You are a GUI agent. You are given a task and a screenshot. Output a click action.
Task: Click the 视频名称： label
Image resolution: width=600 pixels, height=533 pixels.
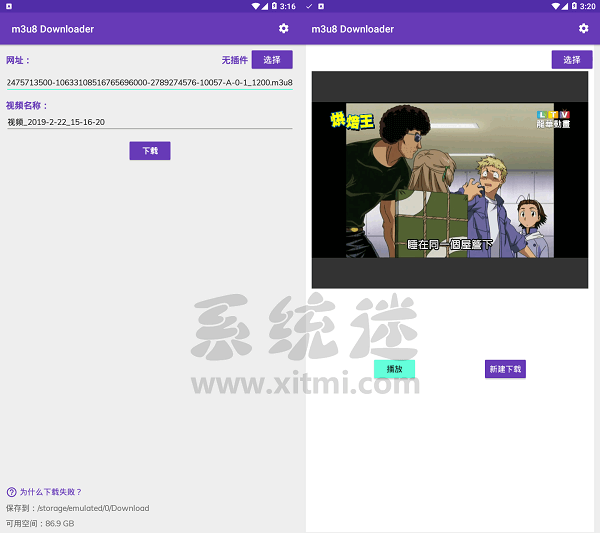click(26, 106)
